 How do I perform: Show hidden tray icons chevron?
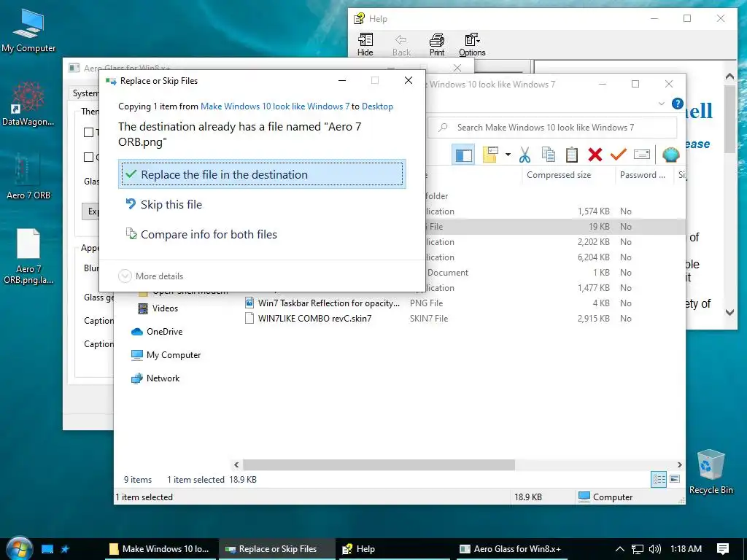[619, 549]
